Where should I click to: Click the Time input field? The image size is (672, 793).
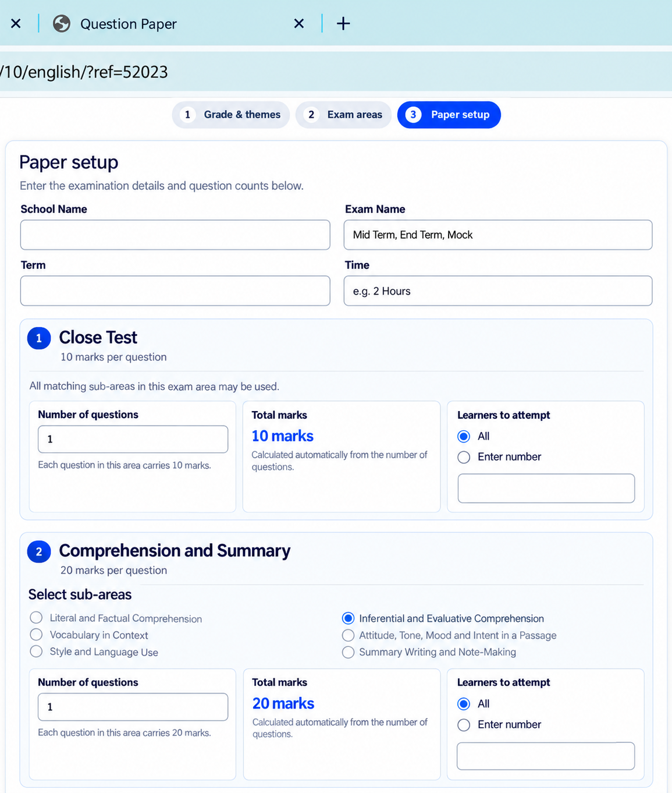[498, 291]
